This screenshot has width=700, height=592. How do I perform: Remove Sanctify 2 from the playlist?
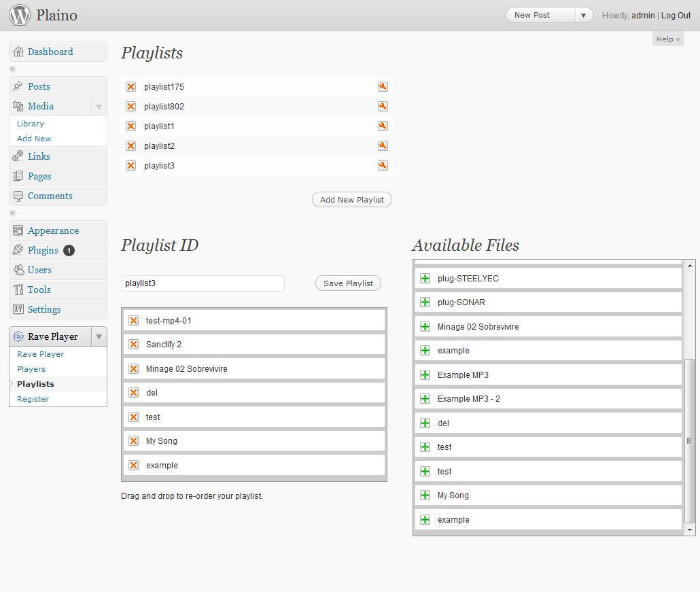133,344
